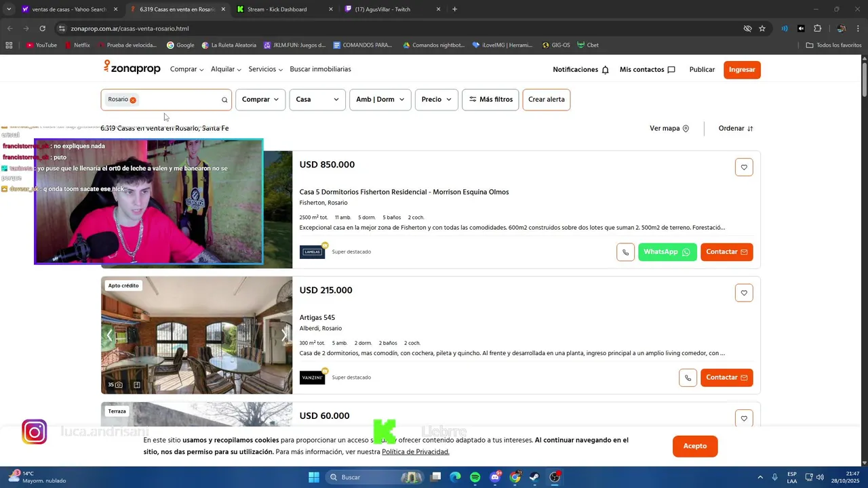Open Netflix bookmark
Viewport: 868px width, 488px height.
(77, 45)
